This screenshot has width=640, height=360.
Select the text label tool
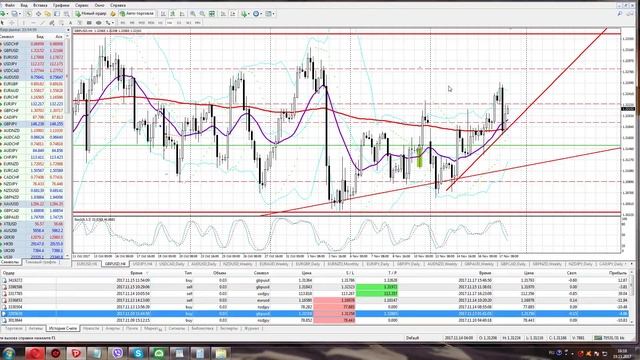click(x=80, y=22)
